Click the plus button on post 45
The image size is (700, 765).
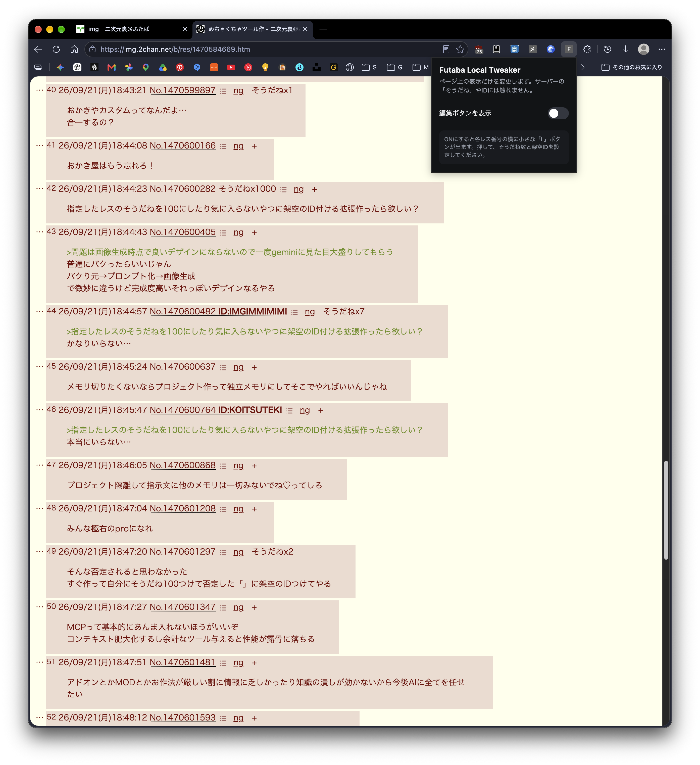254,367
